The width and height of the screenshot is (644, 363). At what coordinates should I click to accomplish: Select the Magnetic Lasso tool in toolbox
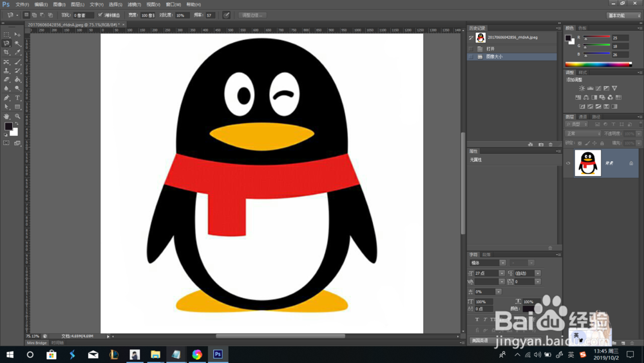[6, 44]
